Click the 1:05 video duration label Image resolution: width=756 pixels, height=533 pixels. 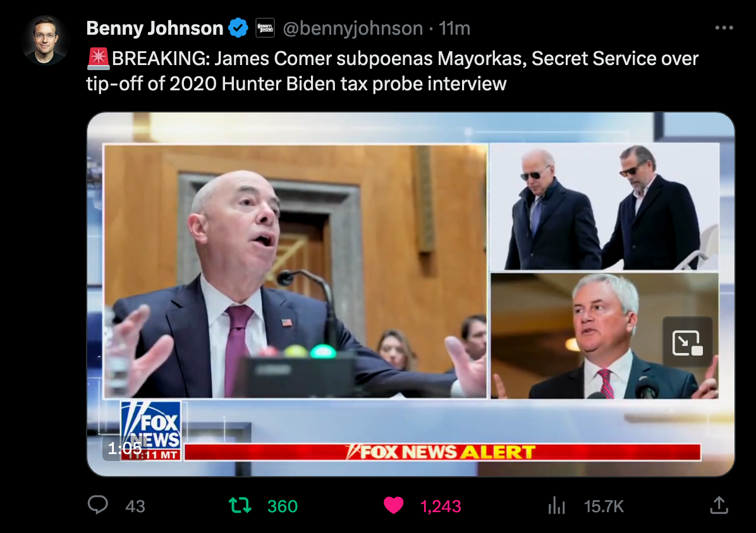pyautogui.click(x=125, y=448)
